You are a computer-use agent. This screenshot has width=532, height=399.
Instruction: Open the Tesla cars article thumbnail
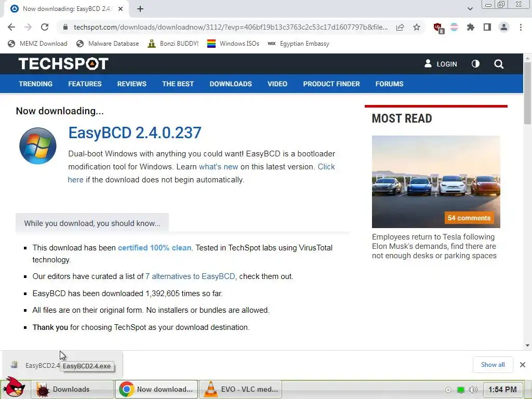(x=436, y=181)
